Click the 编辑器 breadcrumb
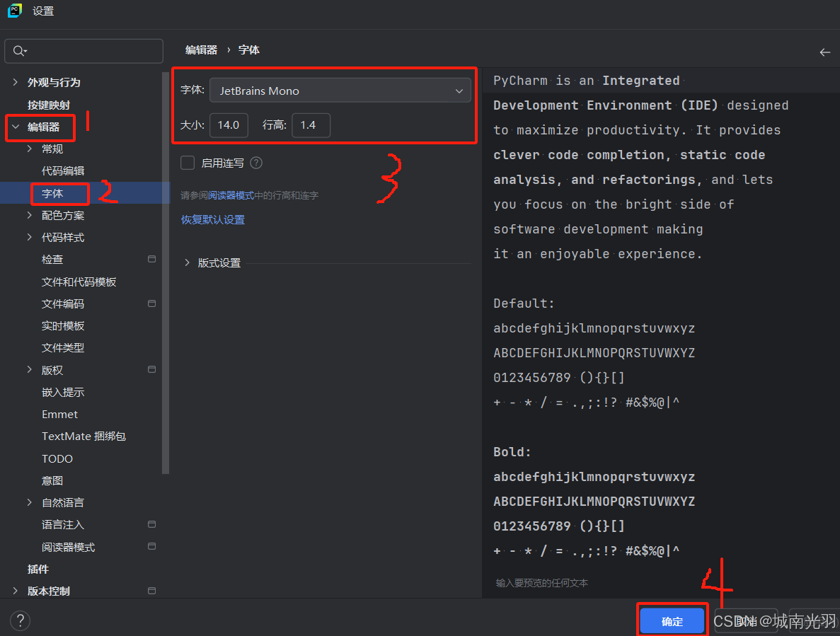 click(201, 50)
